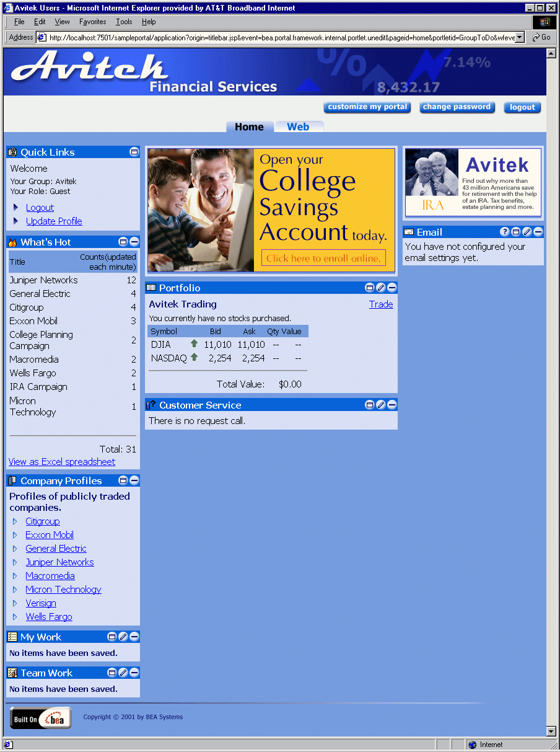
Task: Open the Help menu
Action: point(149,22)
